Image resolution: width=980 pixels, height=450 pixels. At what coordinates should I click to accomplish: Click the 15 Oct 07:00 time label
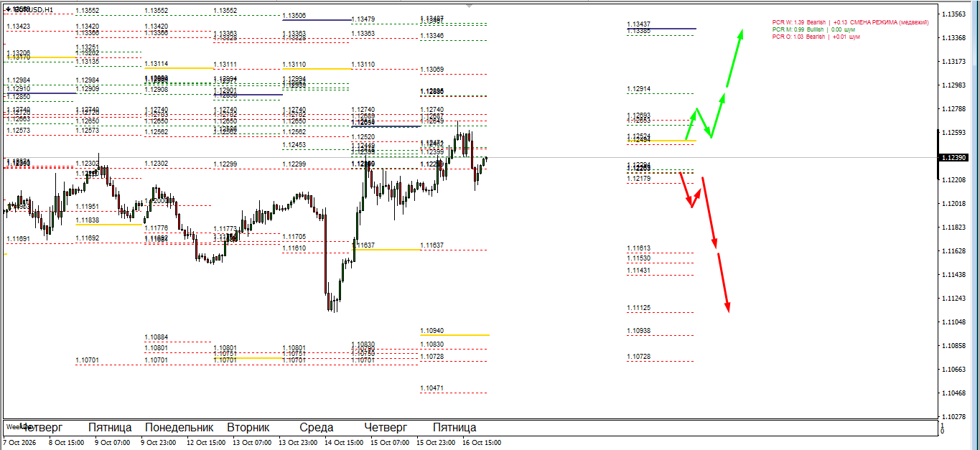[390, 443]
